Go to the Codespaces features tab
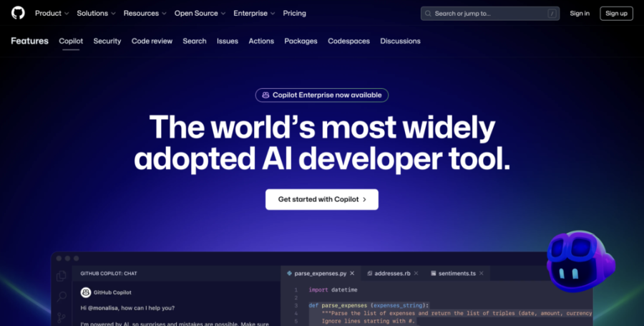 (x=348, y=41)
